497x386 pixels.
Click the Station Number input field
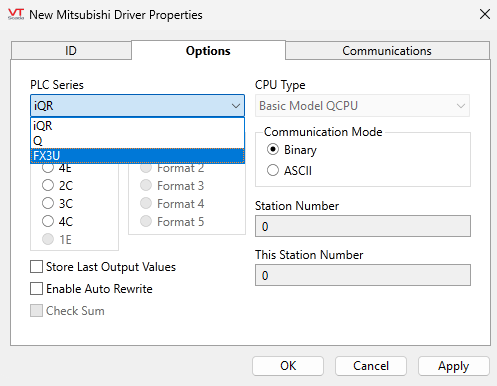[363, 226]
